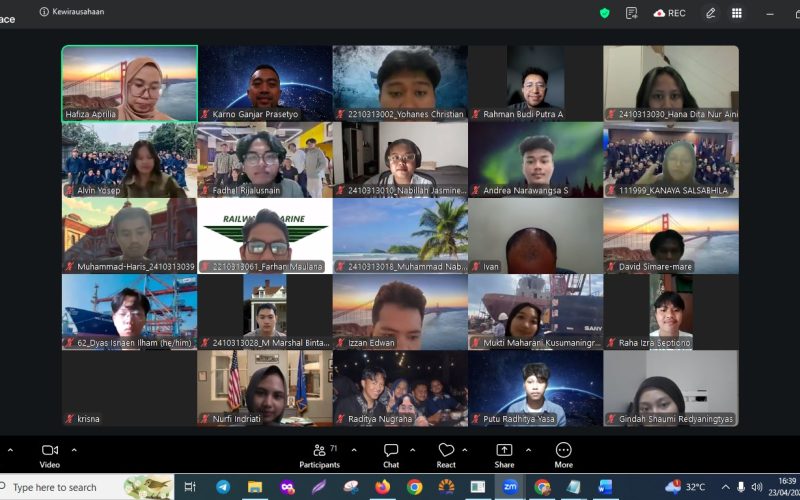The height and width of the screenshot is (500, 800).
Task: Open Telegram from the taskbar
Action: tap(222, 487)
